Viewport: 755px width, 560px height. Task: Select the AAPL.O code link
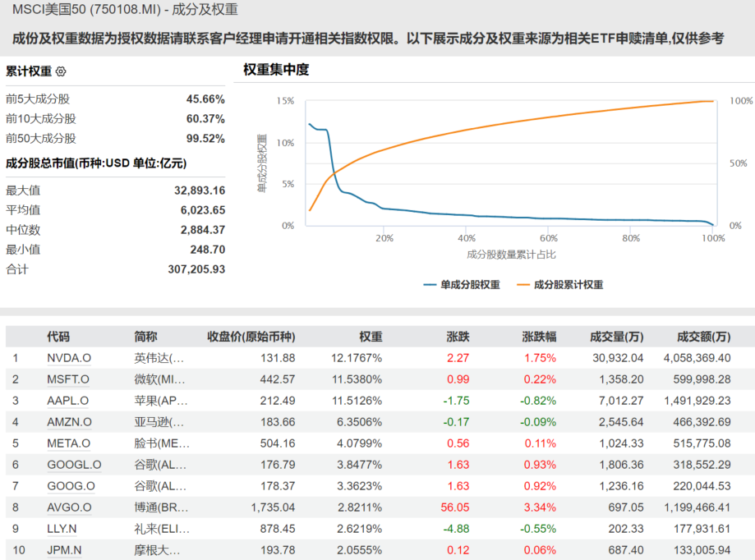pos(68,401)
